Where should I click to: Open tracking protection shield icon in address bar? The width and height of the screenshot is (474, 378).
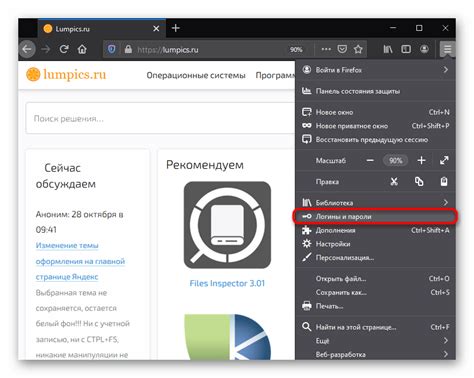(x=112, y=49)
